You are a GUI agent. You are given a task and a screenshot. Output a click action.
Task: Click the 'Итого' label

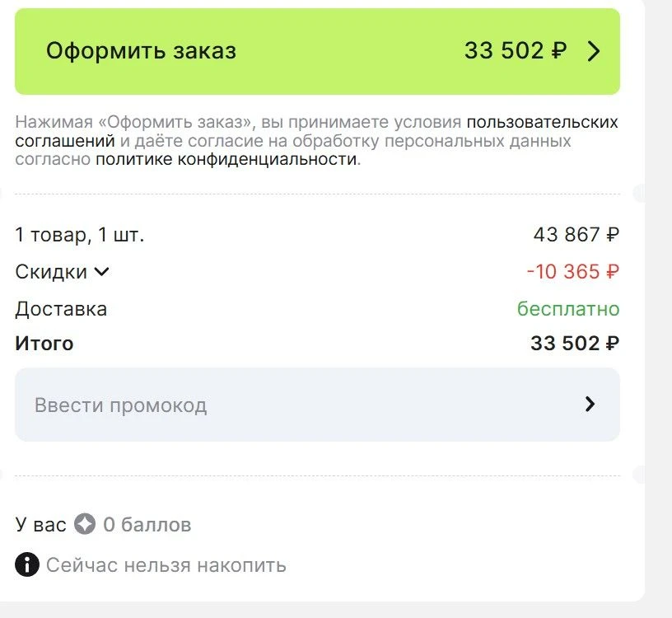pos(44,344)
